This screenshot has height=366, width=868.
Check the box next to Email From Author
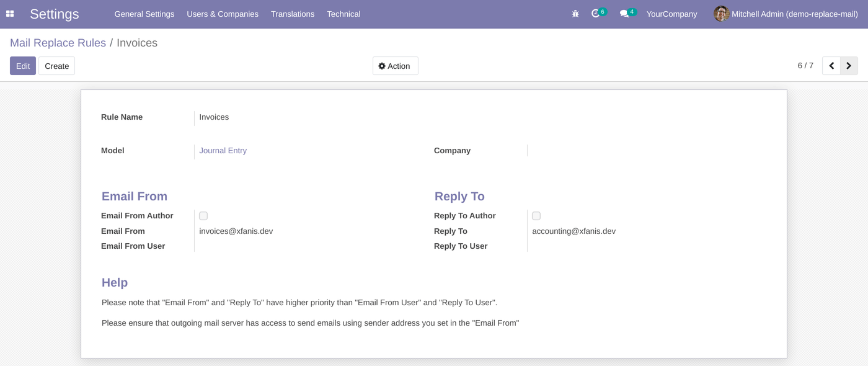coord(203,216)
